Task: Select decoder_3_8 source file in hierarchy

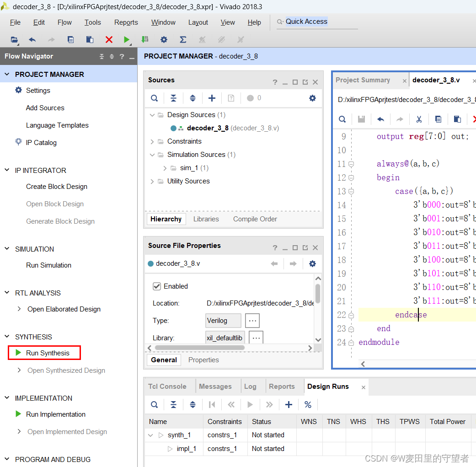Action: pyautogui.click(x=225, y=128)
